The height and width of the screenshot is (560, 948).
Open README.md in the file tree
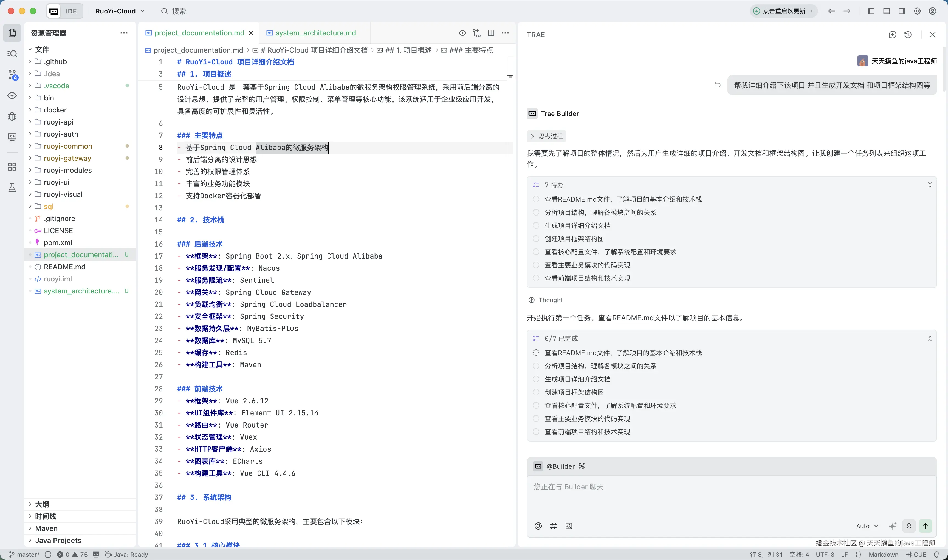tap(64, 267)
